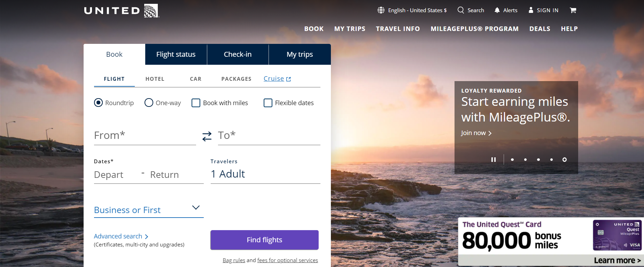Click the Sign In person icon
644x267 pixels.
531,10
